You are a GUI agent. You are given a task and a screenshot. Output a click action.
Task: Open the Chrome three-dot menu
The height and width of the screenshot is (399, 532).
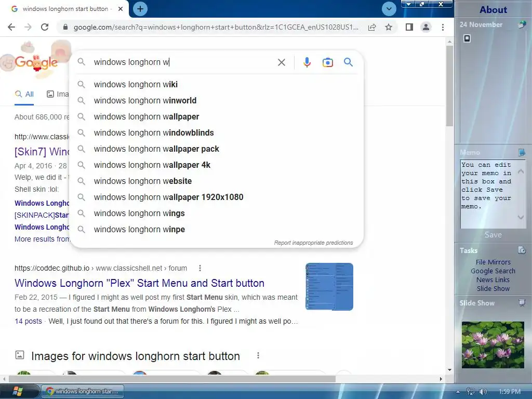(443, 27)
